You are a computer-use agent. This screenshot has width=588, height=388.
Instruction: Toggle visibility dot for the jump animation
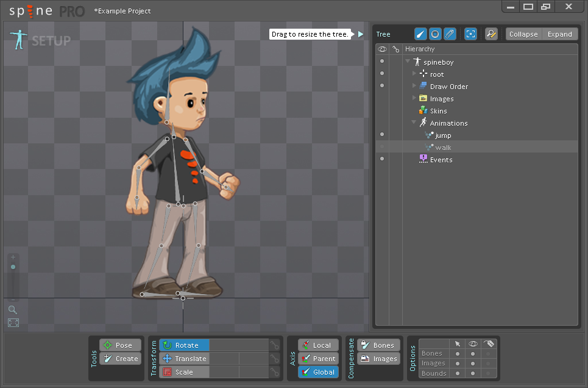tap(382, 134)
